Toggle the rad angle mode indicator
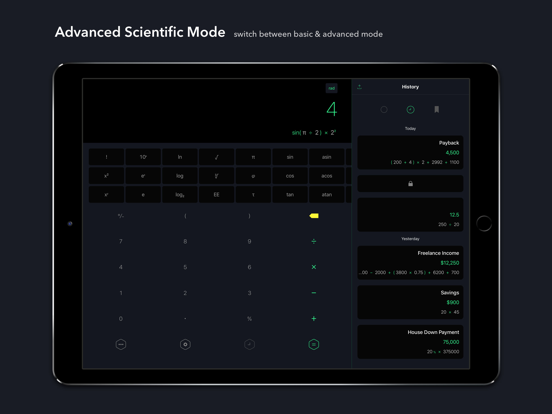The image size is (552, 414). [x=332, y=88]
